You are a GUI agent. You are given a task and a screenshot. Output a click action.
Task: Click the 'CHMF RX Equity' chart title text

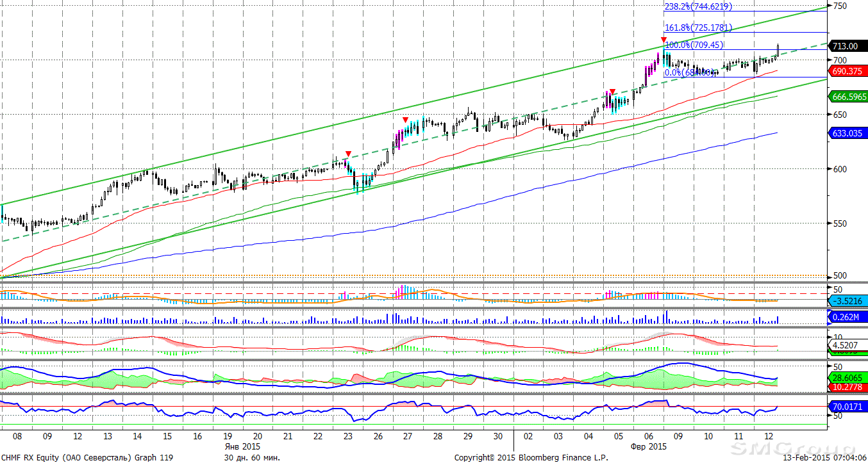(33, 458)
